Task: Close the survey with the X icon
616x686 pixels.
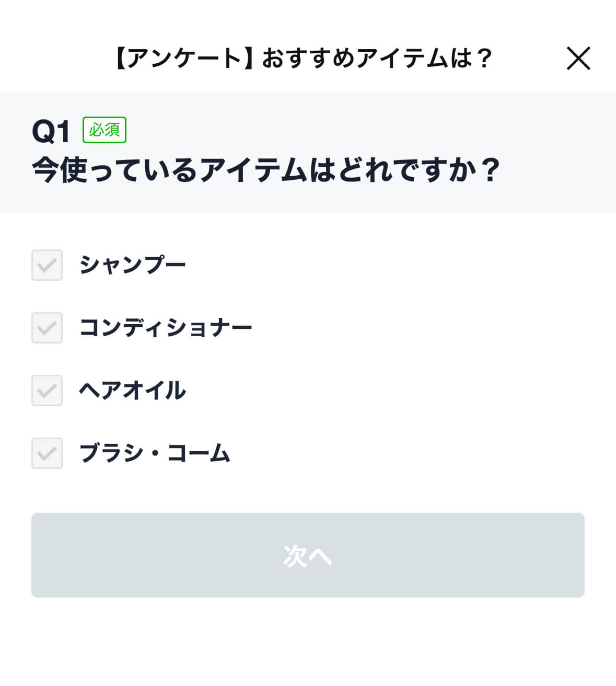Action: point(578,58)
